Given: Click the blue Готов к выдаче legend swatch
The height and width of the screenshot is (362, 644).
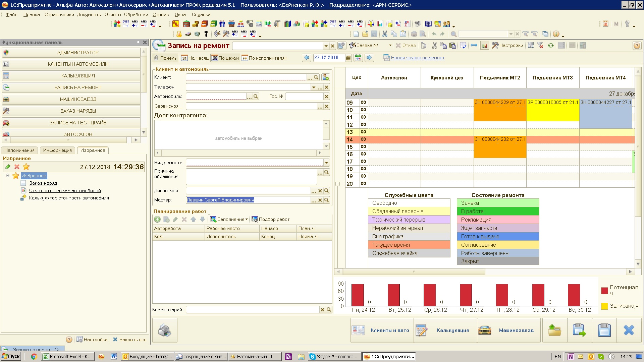Looking at the screenshot, I should click(498, 236).
